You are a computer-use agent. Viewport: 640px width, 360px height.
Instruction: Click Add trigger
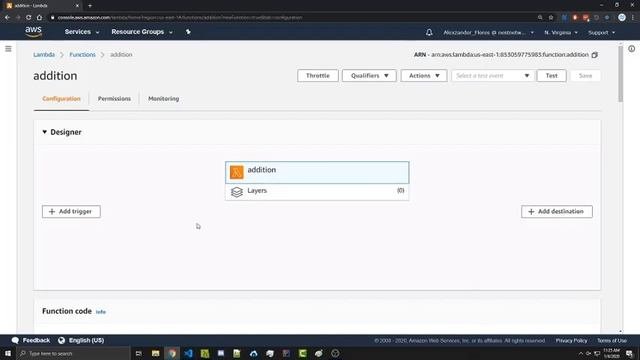71,211
